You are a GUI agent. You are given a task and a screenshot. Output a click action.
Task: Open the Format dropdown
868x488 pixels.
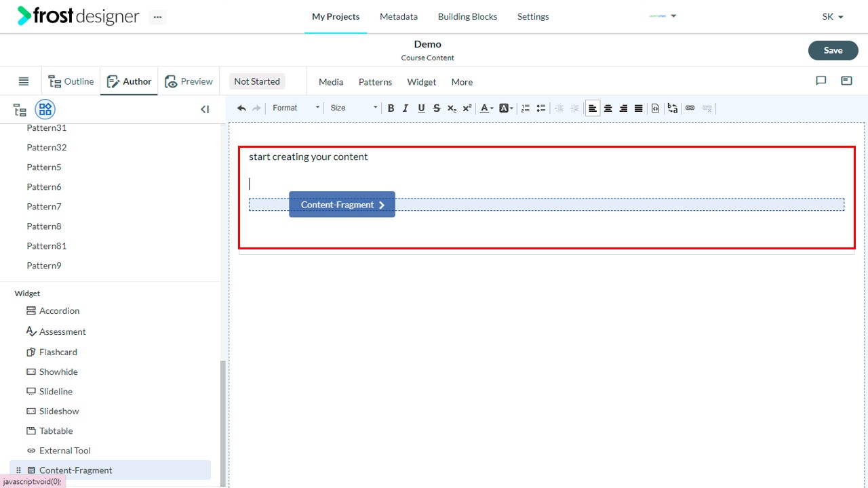pyautogui.click(x=296, y=108)
